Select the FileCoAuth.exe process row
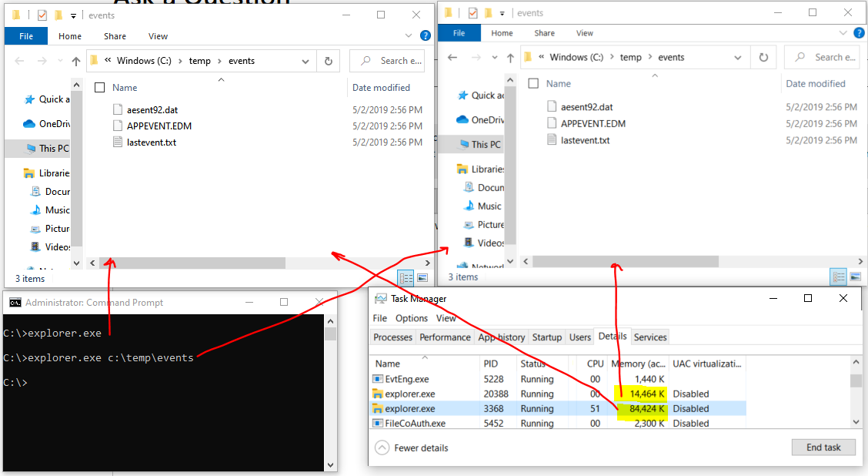868x476 pixels. (x=557, y=424)
